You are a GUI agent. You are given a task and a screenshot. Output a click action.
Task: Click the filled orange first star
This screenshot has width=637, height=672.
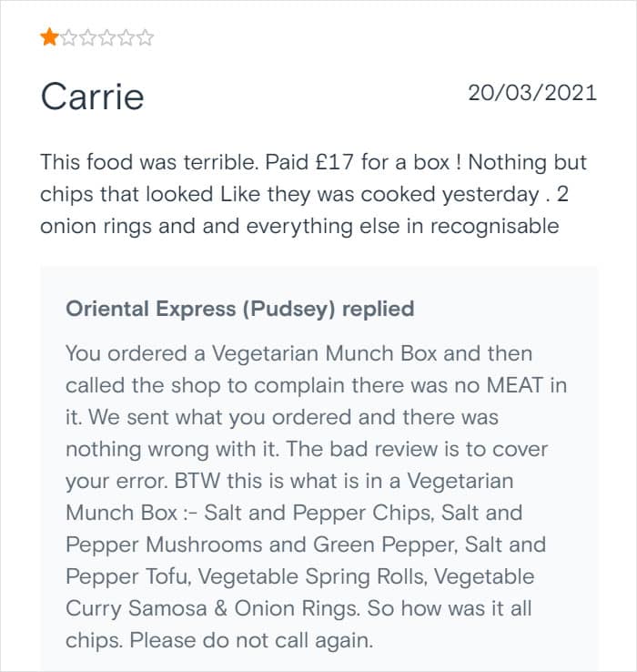coord(50,37)
